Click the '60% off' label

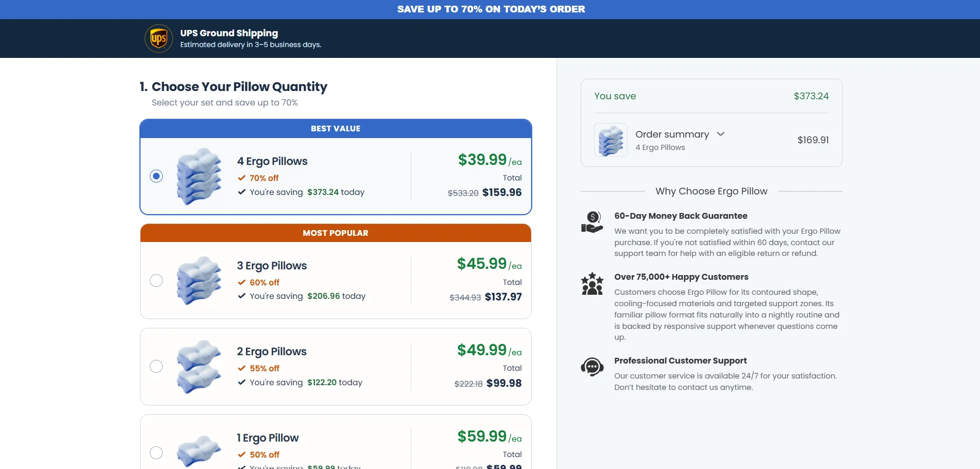tap(265, 282)
